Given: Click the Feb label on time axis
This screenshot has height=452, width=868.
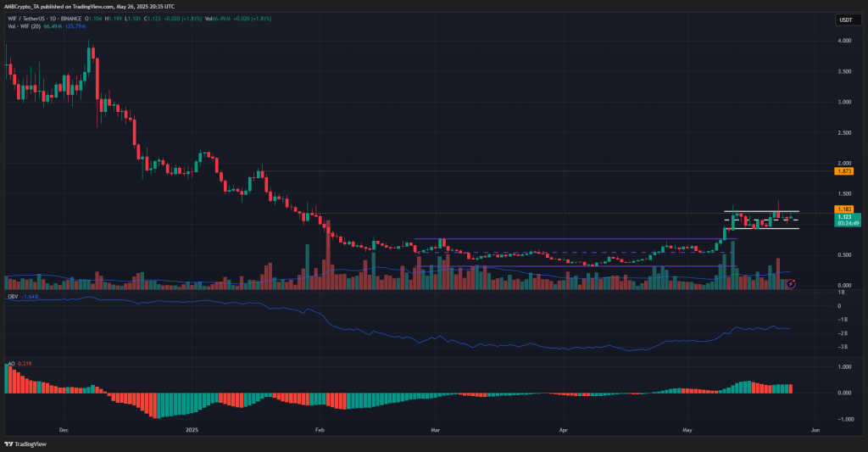Looking at the screenshot, I should tap(319, 430).
